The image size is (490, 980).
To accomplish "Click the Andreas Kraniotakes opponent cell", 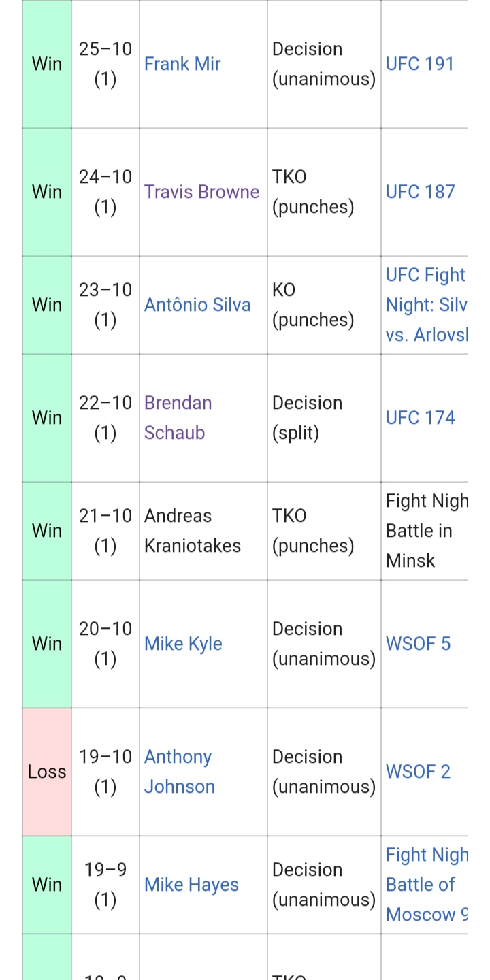I will click(x=203, y=531).
